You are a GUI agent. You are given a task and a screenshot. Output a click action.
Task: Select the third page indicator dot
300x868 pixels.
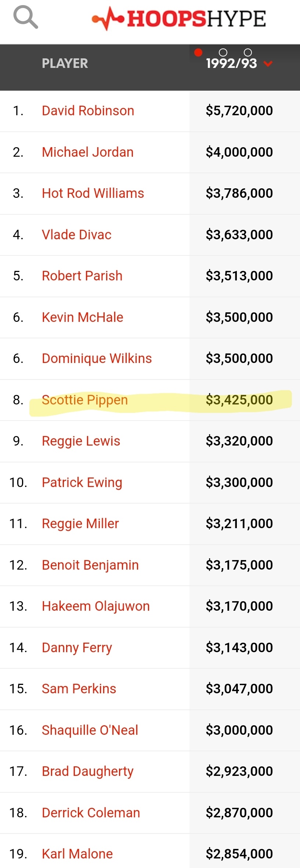tap(248, 52)
